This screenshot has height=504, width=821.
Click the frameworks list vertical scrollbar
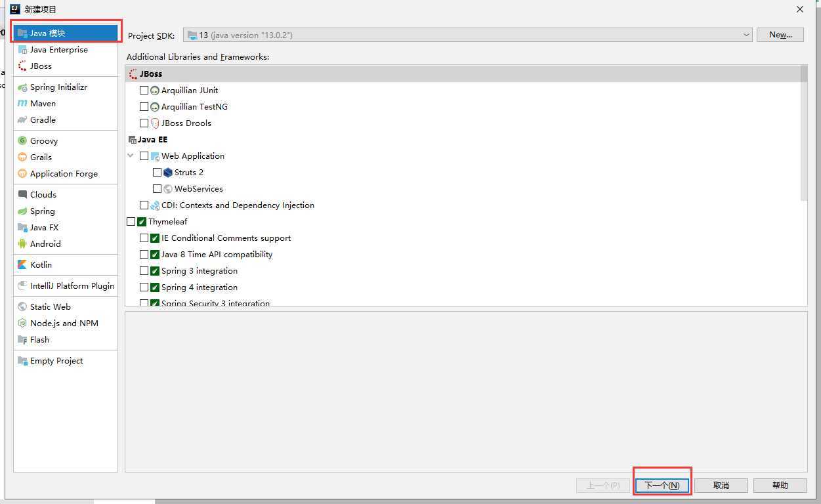click(804, 133)
